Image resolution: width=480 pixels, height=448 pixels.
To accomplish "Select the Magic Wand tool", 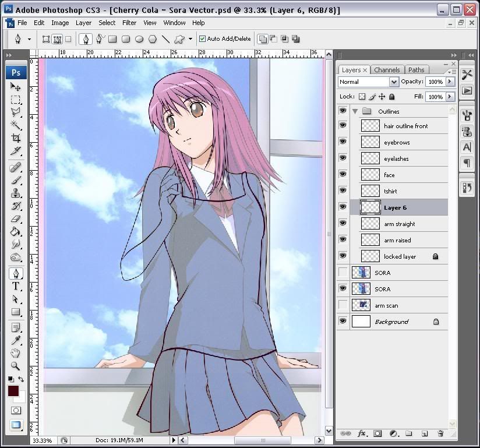I will coord(16,125).
